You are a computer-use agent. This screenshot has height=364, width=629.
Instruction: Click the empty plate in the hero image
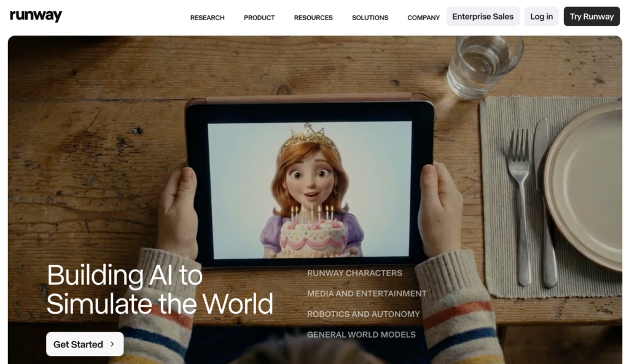(x=587, y=184)
